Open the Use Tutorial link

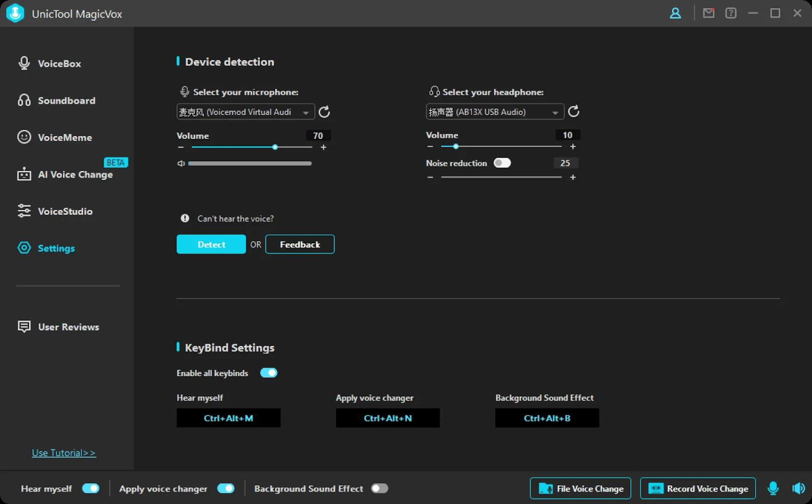click(63, 452)
